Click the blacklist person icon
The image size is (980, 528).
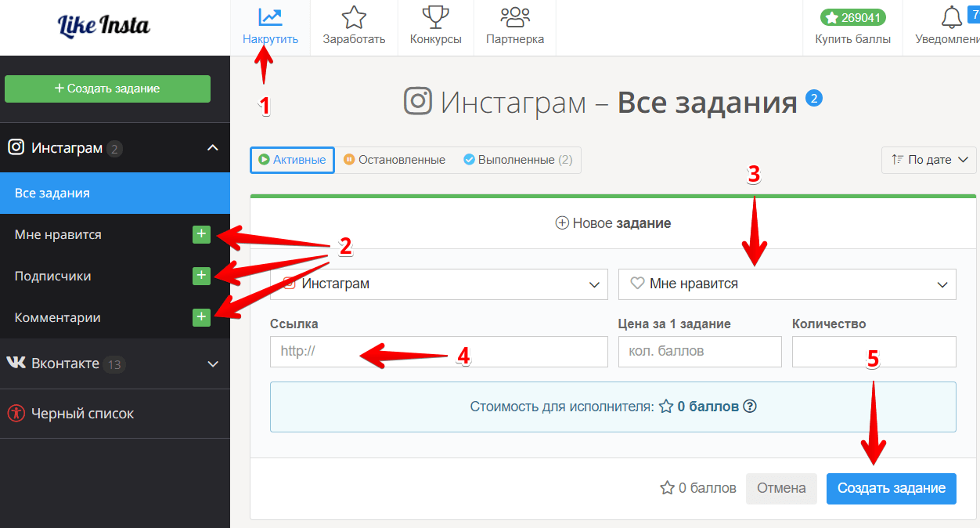(x=16, y=413)
